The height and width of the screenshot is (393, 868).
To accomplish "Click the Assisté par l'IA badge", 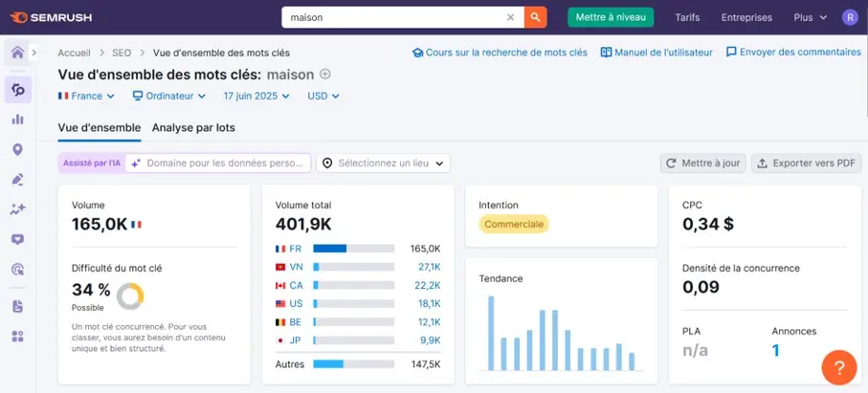I will click(x=91, y=164).
